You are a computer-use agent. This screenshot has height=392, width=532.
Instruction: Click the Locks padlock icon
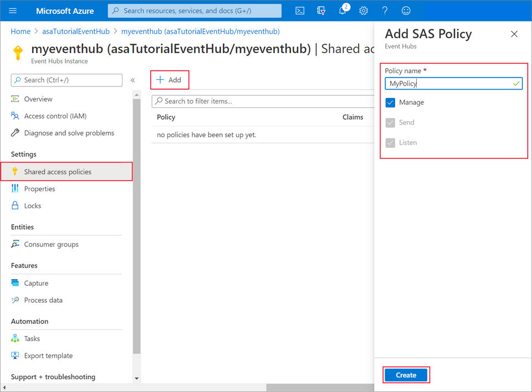(x=15, y=205)
